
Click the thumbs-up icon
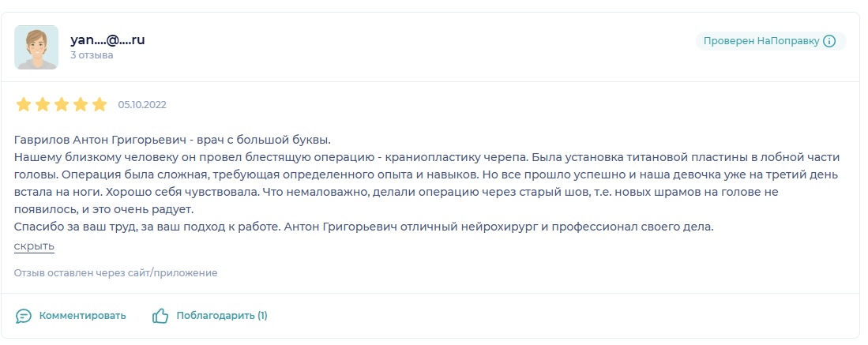[x=160, y=316]
